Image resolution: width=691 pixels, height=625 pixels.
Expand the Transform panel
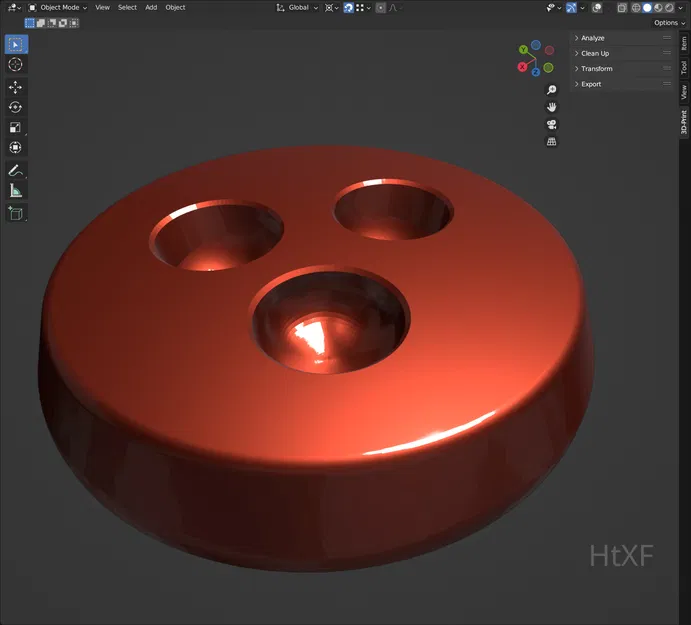coord(622,69)
